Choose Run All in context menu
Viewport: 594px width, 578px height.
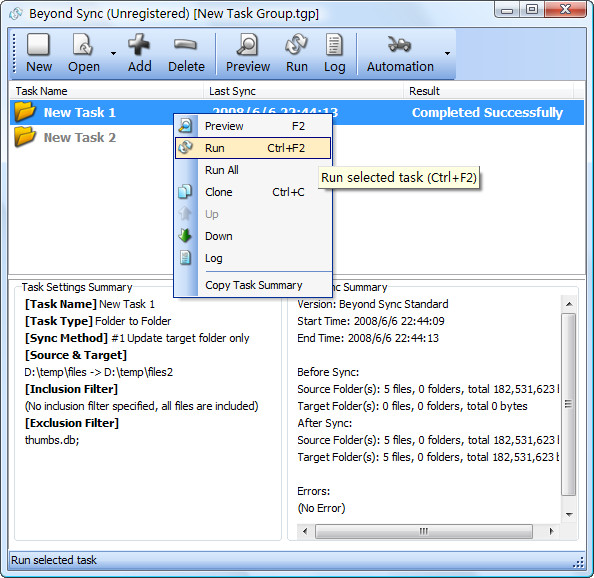253,170
